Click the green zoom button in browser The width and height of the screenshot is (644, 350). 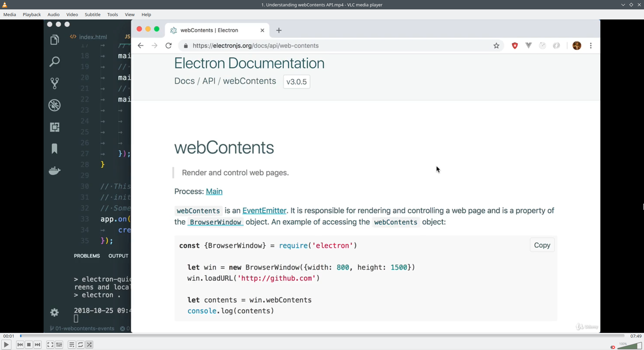pyautogui.click(x=157, y=29)
